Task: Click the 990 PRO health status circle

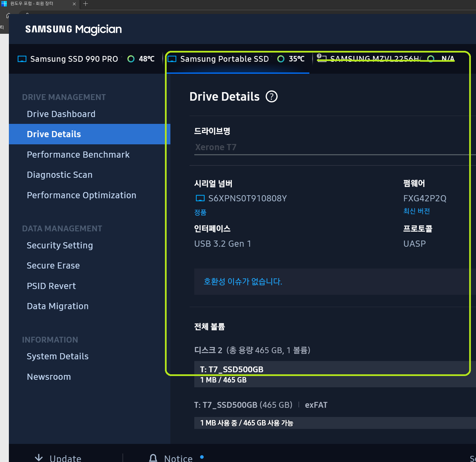Action: [x=131, y=59]
